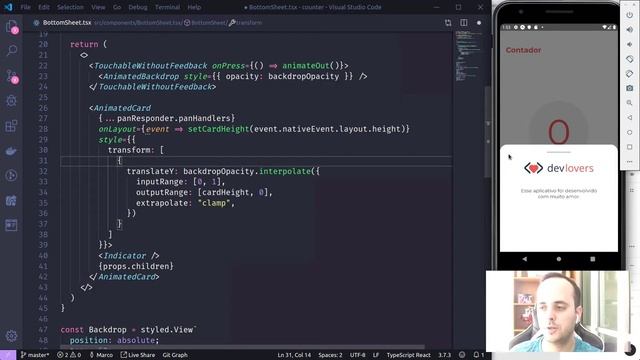Tap the Android back navigation button on phone
The width and height of the screenshot is (640, 360).
524,259
